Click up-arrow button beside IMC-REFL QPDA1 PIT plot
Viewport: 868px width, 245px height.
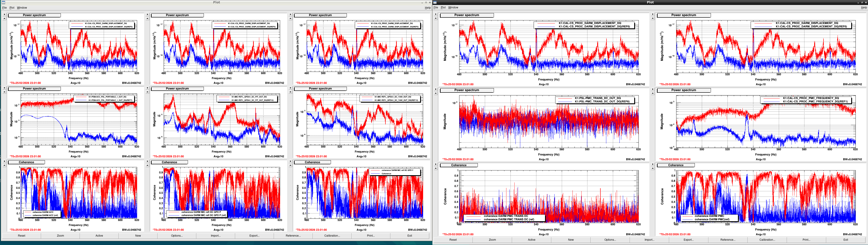pyautogui.click(x=147, y=92)
